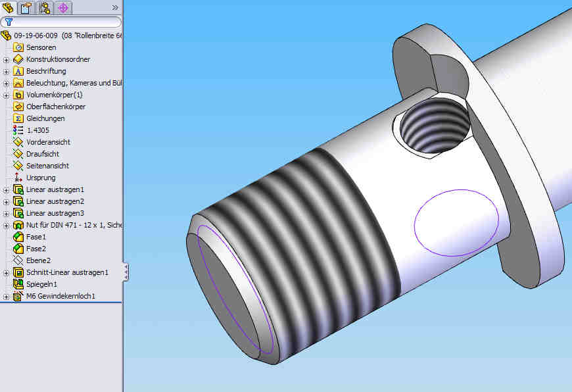Click the Schnitt-Linear austragen1 cut icon
The height and width of the screenshot is (392, 572).
coord(18,272)
